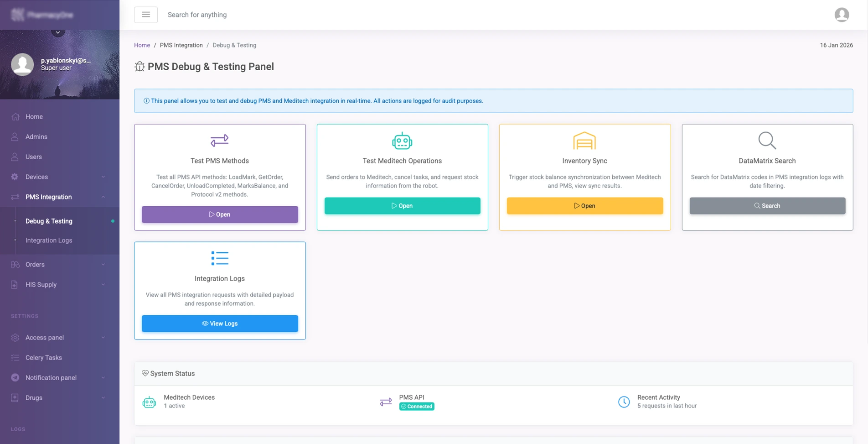The height and width of the screenshot is (444, 868).
Task: Open the Test PMS Methods panel
Action: click(x=219, y=214)
